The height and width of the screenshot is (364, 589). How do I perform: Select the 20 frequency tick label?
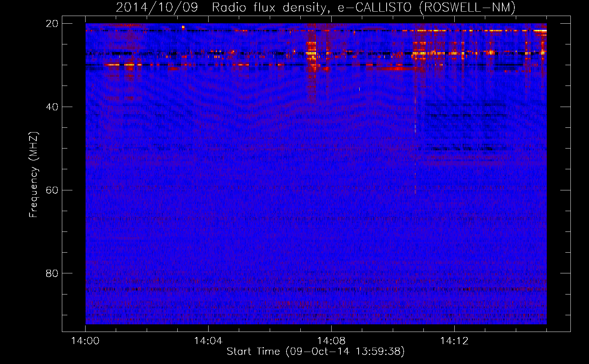click(x=52, y=24)
